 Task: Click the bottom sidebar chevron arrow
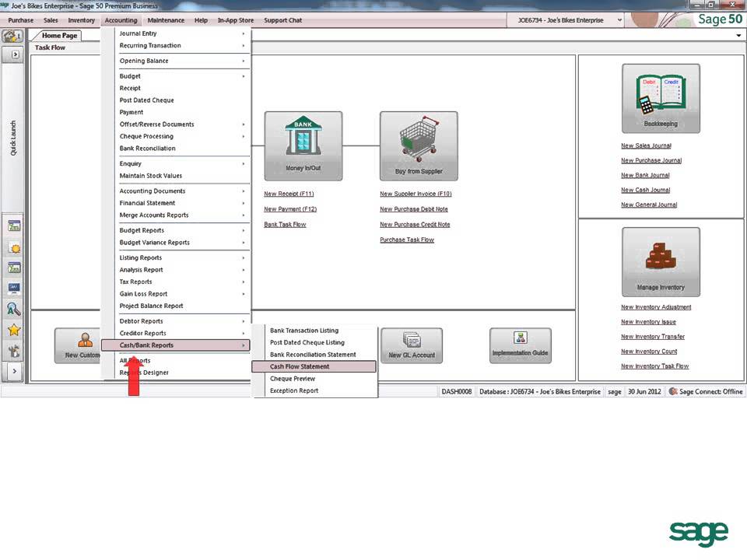coord(14,371)
